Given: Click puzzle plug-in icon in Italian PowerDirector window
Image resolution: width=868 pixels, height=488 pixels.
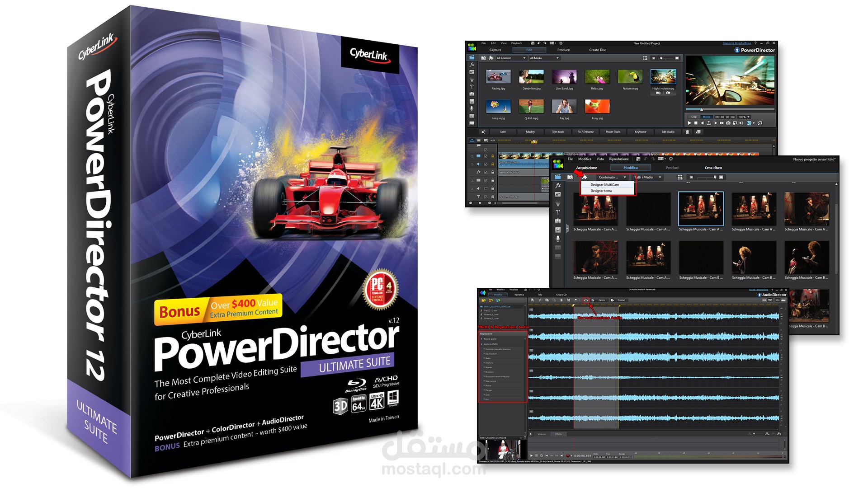Looking at the screenshot, I should pyautogui.click(x=585, y=177).
